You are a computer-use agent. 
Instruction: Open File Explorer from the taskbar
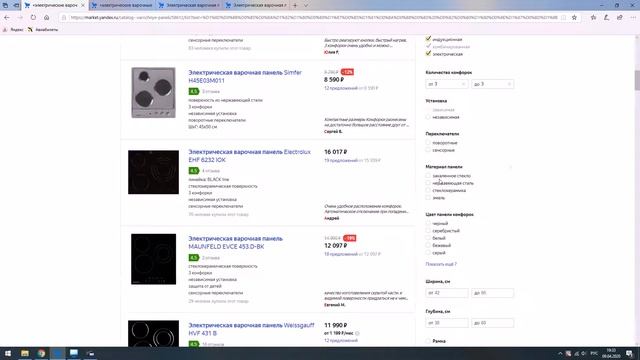[25, 353]
